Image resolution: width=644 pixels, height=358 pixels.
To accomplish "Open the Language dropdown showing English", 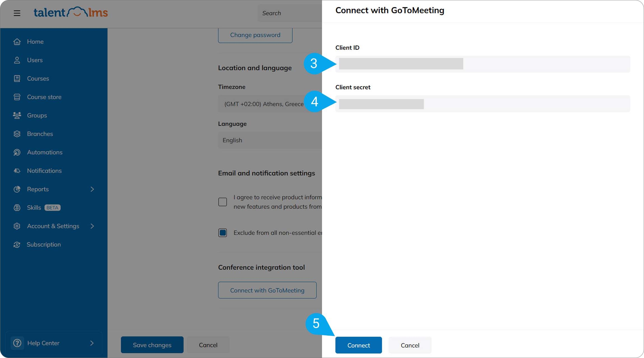I will point(270,140).
